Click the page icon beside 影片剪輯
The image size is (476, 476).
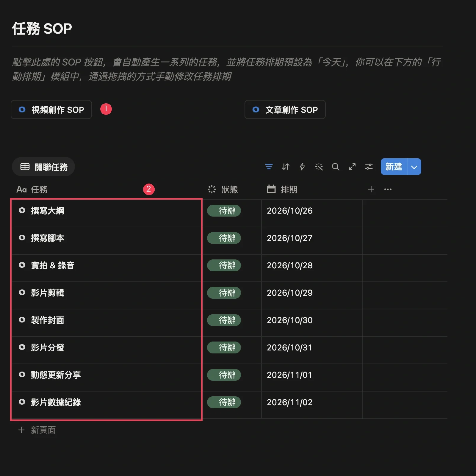22,292
